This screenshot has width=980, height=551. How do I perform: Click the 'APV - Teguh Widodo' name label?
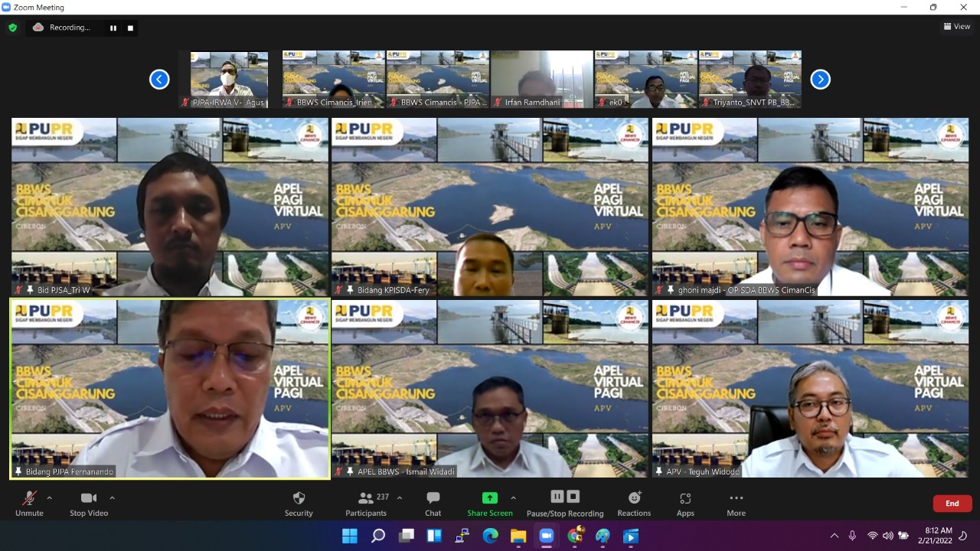pyautogui.click(x=703, y=471)
